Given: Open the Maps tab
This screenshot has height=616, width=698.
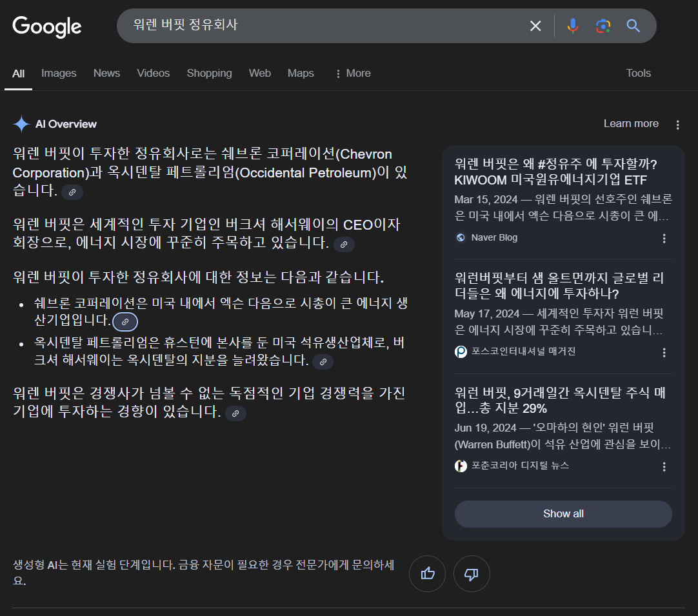Looking at the screenshot, I should (x=301, y=73).
